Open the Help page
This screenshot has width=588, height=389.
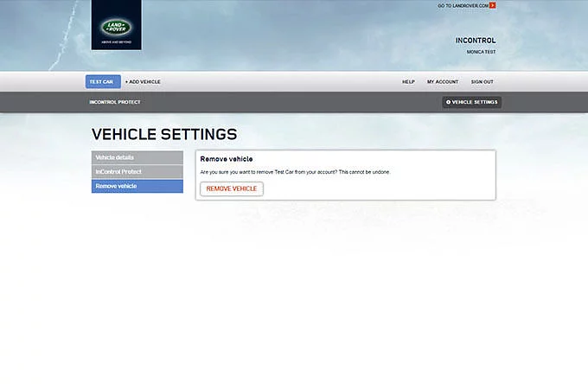408,82
